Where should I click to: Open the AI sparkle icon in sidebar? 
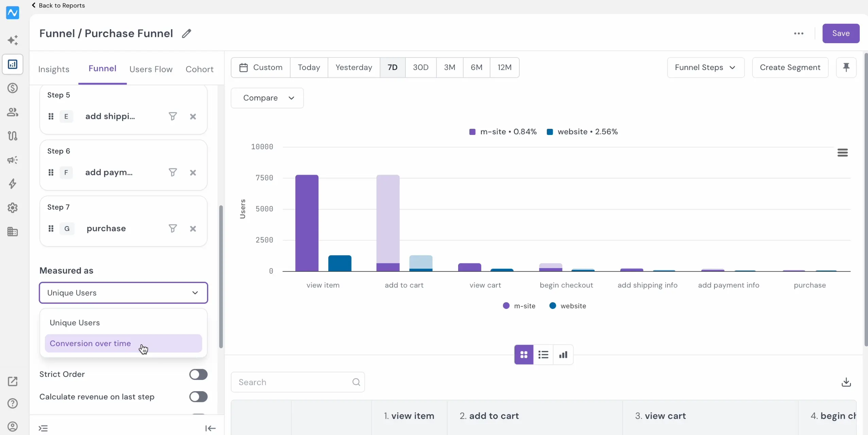pyautogui.click(x=13, y=40)
